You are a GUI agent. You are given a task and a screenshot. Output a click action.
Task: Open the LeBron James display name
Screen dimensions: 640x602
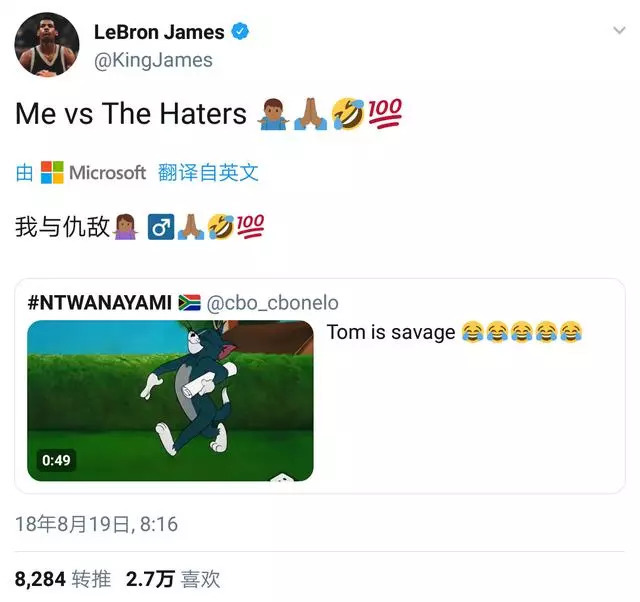[x=159, y=32]
